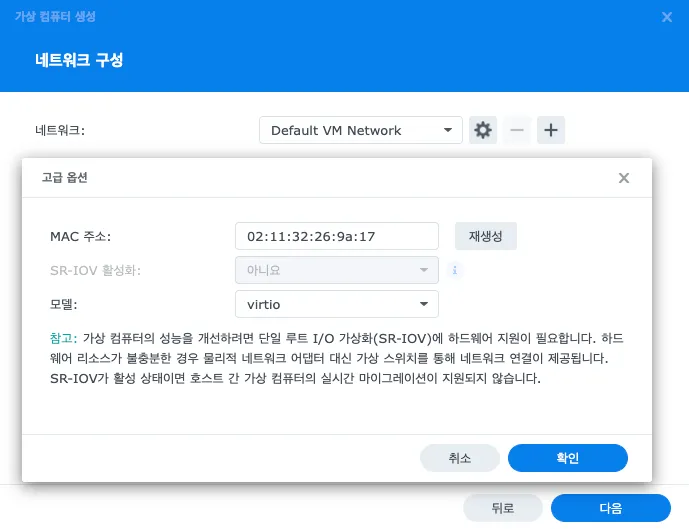The image size is (689, 529).
Task: Close the 가상 컴퓨터 생성 wizard window
Action: point(667,17)
